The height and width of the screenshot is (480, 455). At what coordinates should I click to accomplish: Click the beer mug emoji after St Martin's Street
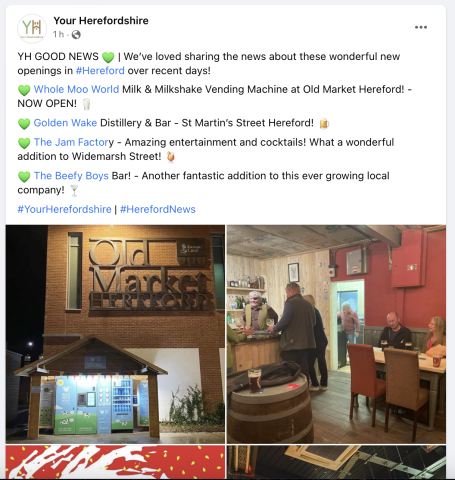324,123
